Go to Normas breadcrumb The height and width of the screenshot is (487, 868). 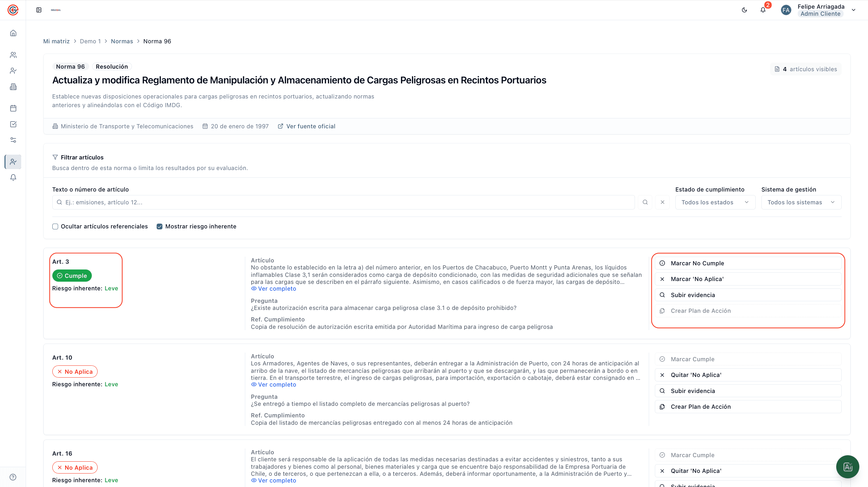(x=122, y=41)
